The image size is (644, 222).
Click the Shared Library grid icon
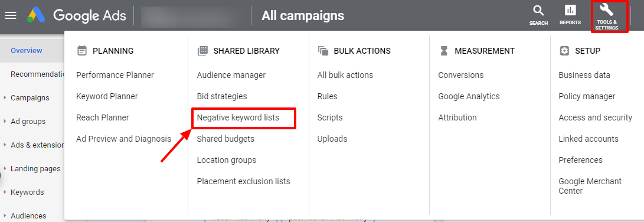pos(202,51)
